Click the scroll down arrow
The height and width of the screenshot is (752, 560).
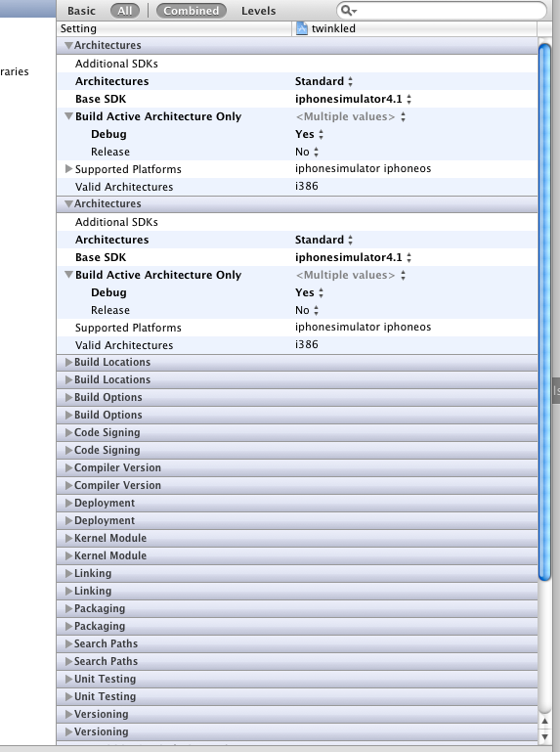point(544,736)
